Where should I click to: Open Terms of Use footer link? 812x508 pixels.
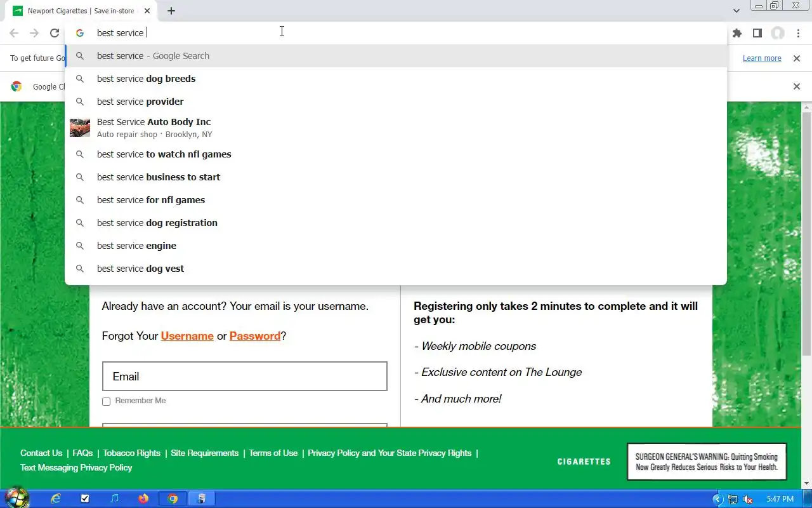pyautogui.click(x=273, y=453)
